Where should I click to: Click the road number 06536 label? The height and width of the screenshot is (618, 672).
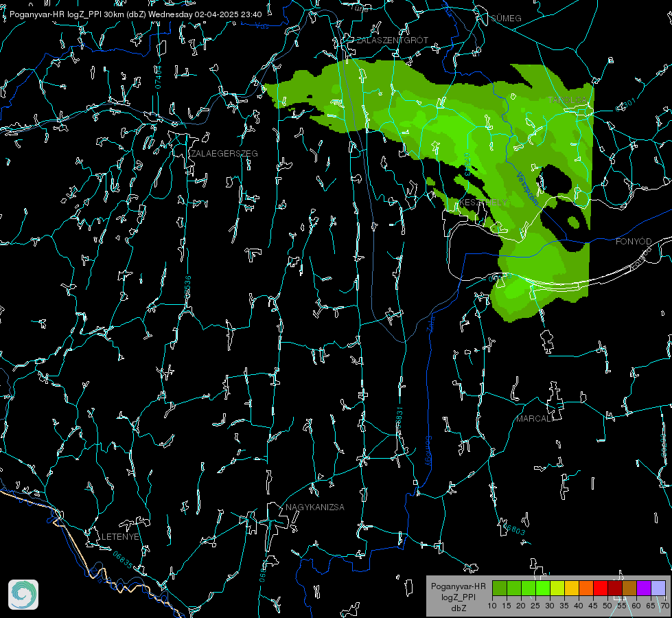point(187,287)
